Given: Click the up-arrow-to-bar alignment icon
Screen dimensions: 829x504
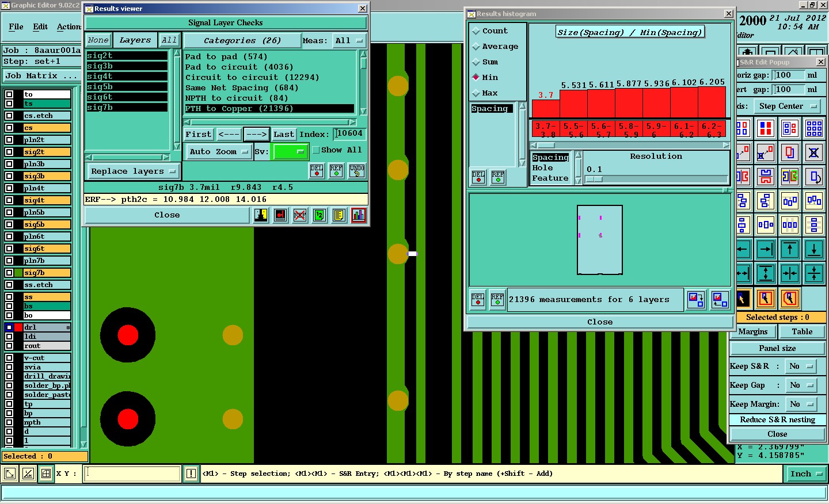Looking at the screenshot, I should pyautogui.click(x=790, y=250).
